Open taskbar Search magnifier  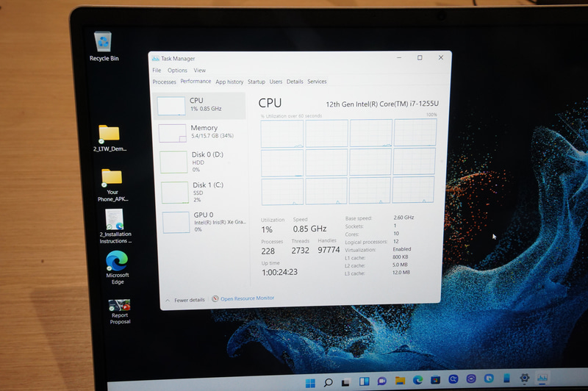(328, 382)
